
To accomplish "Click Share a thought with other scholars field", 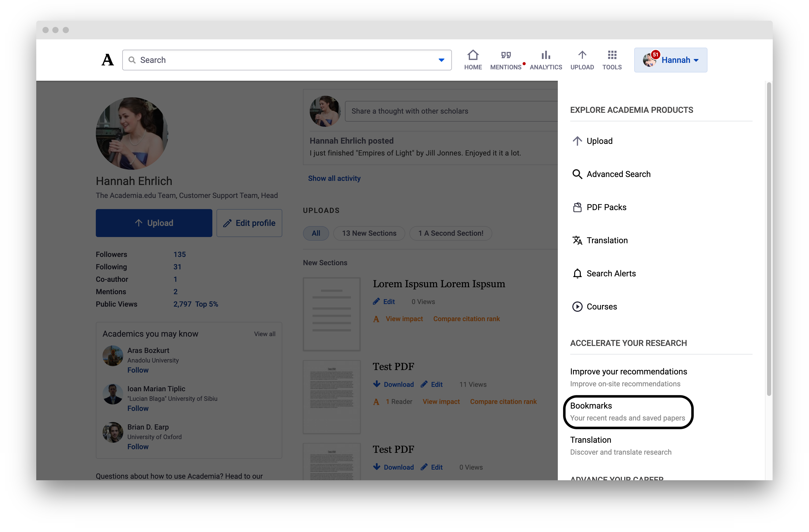I will [451, 111].
